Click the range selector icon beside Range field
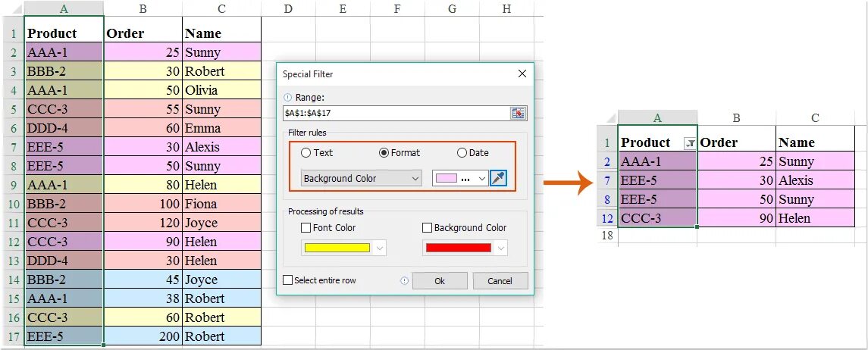Image resolution: width=868 pixels, height=350 pixels. (x=518, y=114)
